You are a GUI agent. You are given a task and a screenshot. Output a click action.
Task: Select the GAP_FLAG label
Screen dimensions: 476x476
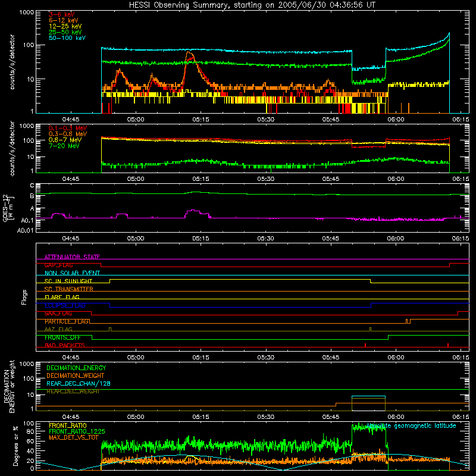(x=58, y=265)
